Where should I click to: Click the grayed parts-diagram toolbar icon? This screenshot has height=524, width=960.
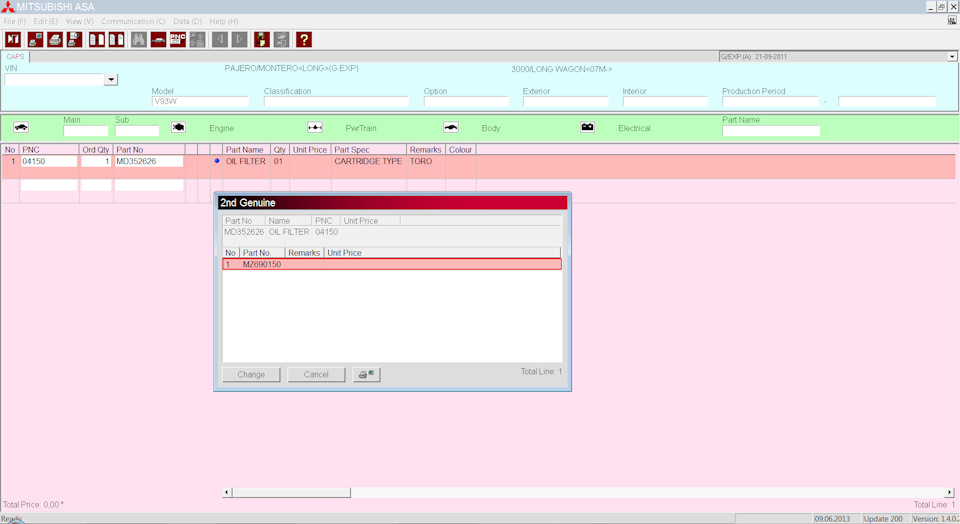197,40
